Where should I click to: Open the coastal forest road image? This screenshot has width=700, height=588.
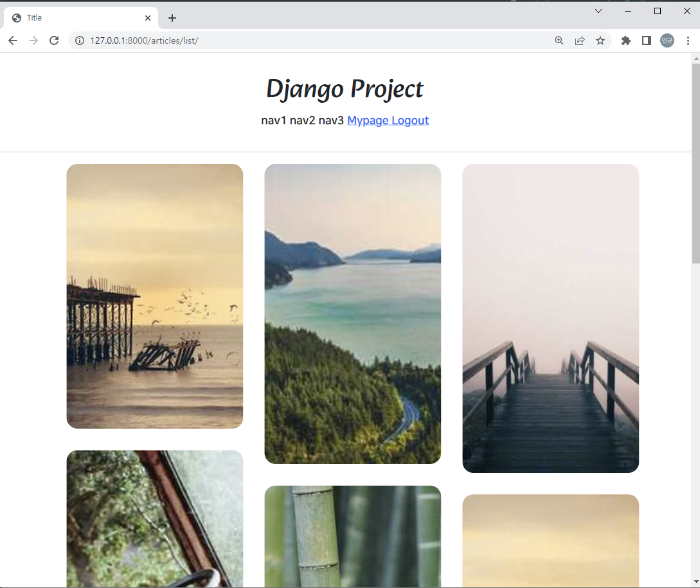coord(353,314)
